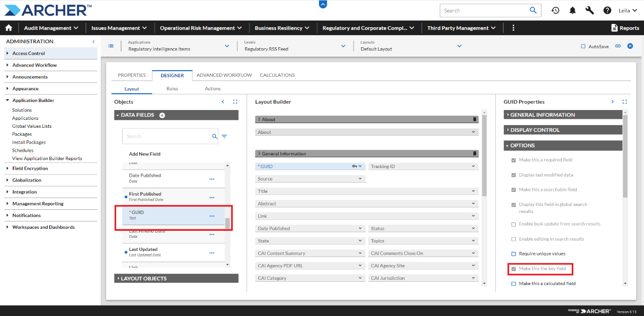This screenshot has width=644, height=316.
Task: Open the Leila user menu
Action: pyautogui.click(x=628, y=10)
